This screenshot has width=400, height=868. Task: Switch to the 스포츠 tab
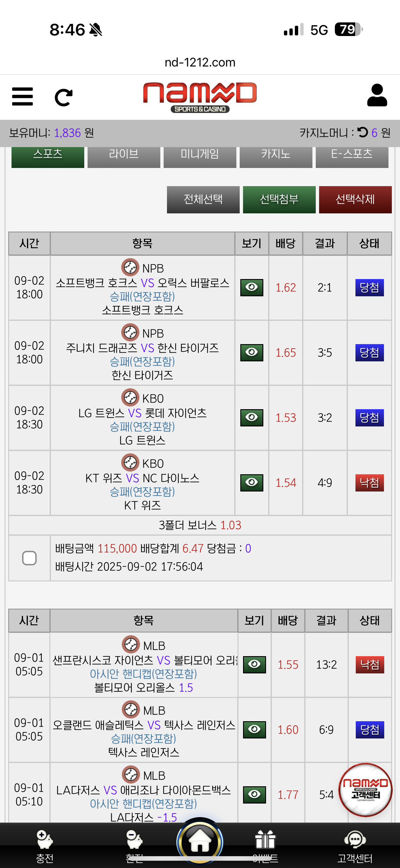(x=48, y=156)
